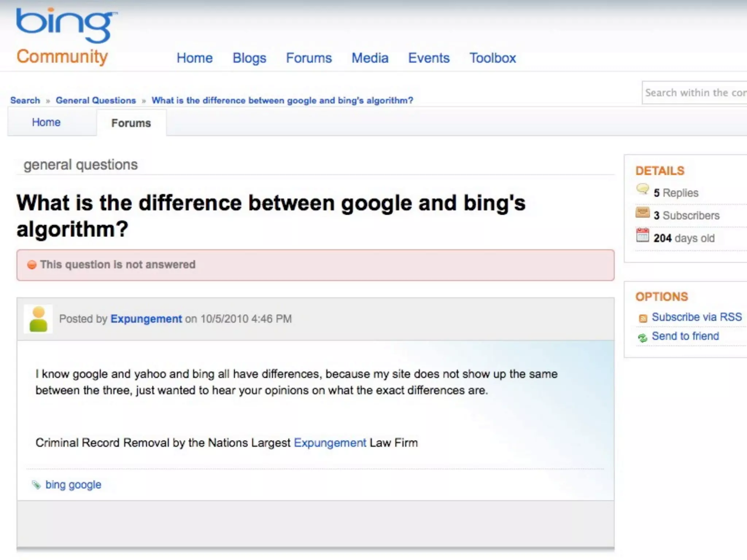Screen dimensions: 747x560
Task: Click the calendar days old icon
Action: pos(643,236)
